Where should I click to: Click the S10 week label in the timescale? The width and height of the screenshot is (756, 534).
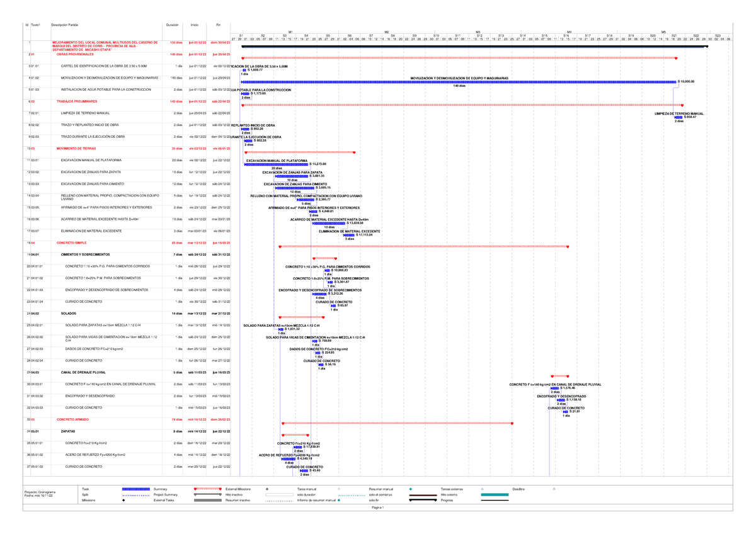[x=436, y=35]
